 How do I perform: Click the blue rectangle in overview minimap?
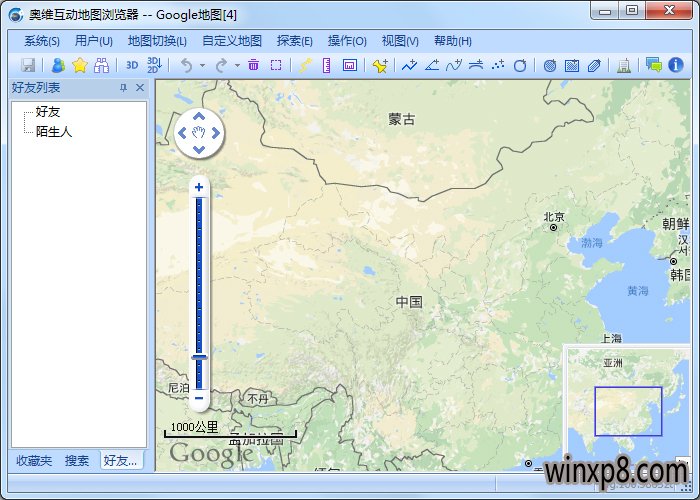click(x=628, y=411)
